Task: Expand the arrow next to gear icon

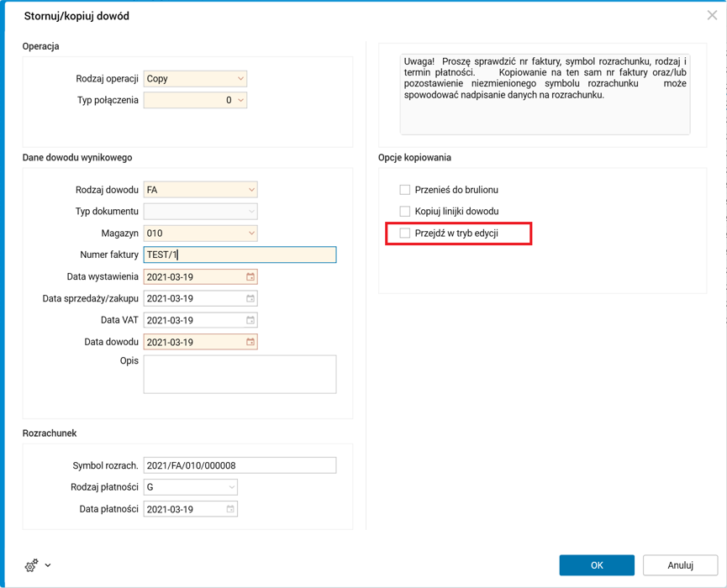Action: [48, 565]
